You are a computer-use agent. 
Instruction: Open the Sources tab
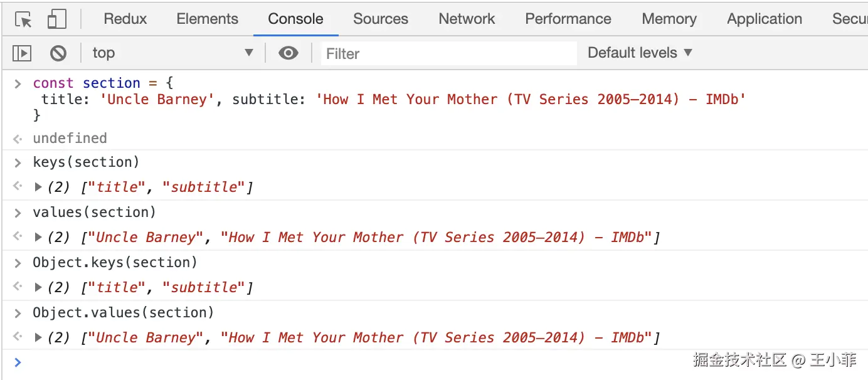380,19
